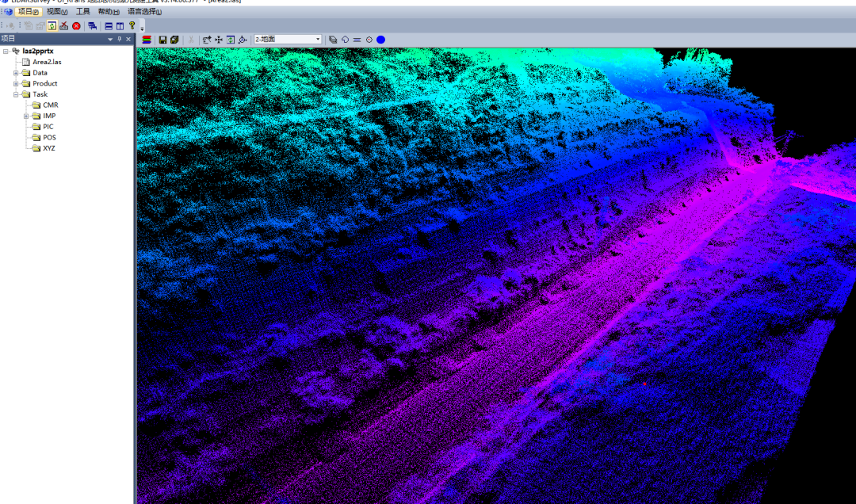856x504 pixels.
Task: Select the Area2.las file
Action: [x=47, y=62]
